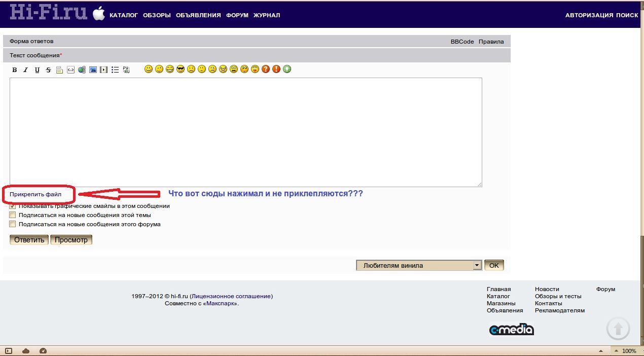
Task: Enable subscription to new messages of this topic
Action: click(13, 215)
